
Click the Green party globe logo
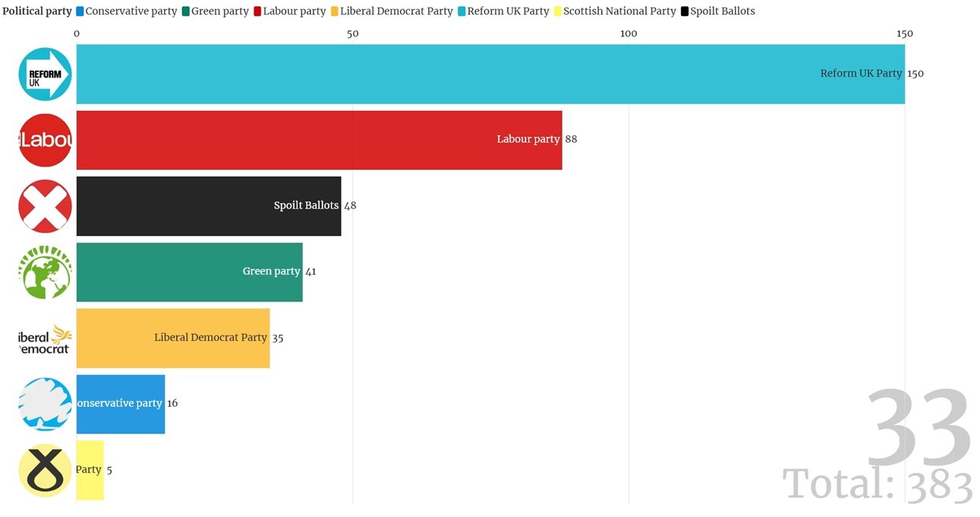click(45, 272)
